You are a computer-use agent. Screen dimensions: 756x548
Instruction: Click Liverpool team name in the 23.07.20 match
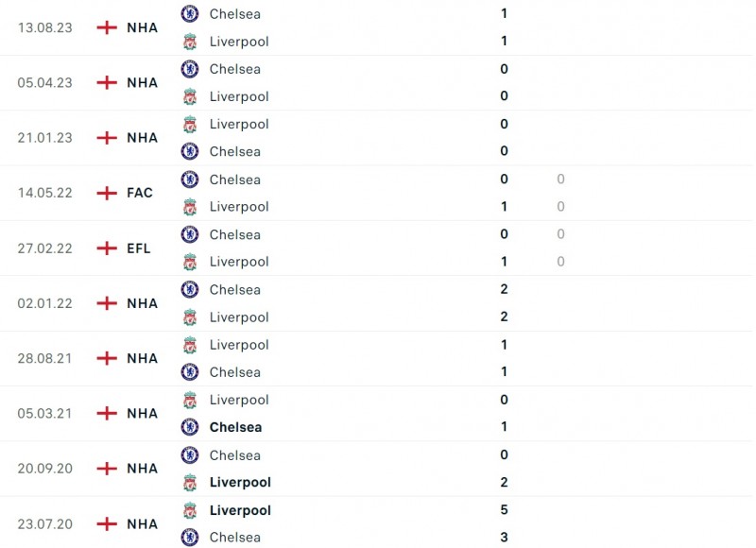(240, 510)
